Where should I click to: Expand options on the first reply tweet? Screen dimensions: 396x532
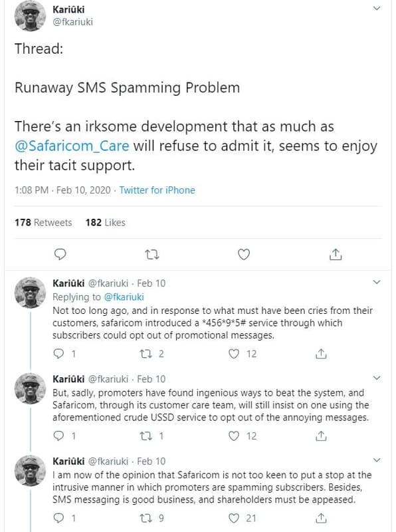[375, 282]
